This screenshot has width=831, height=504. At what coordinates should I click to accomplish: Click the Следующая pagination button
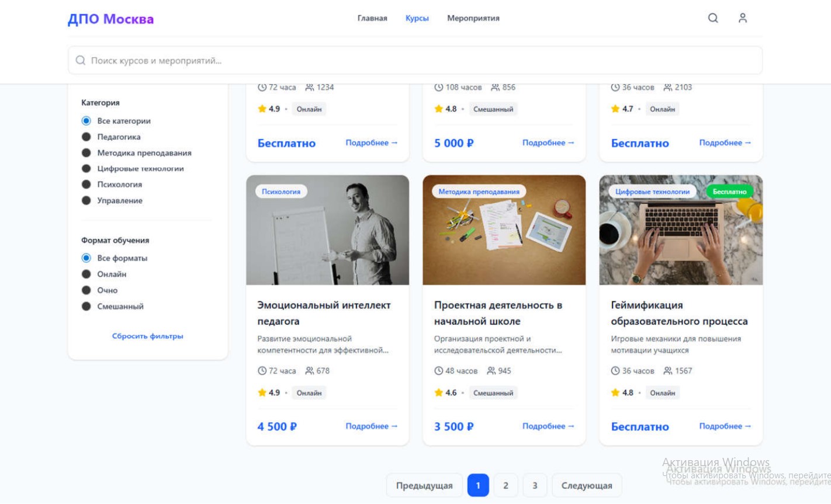[x=587, y=485]
